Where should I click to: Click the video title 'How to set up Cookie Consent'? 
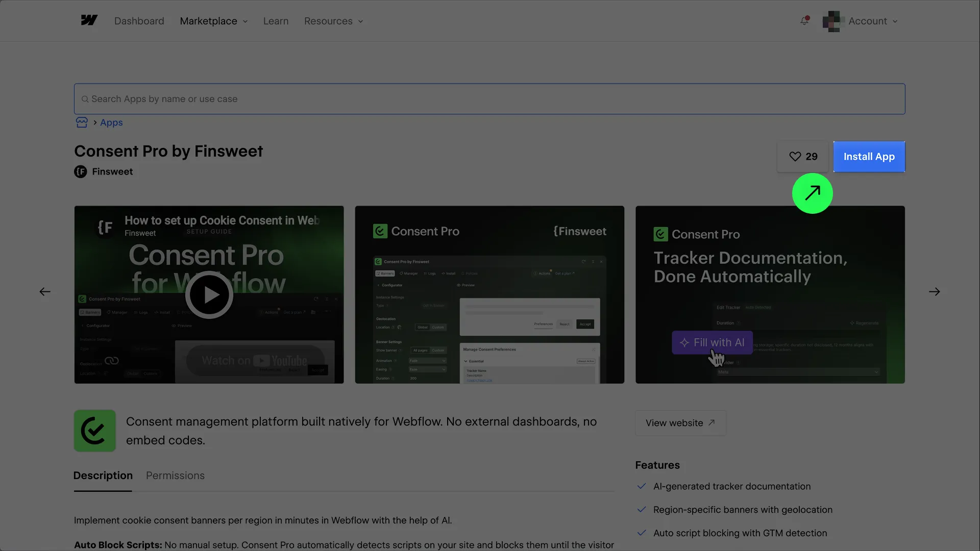(222, 220)
